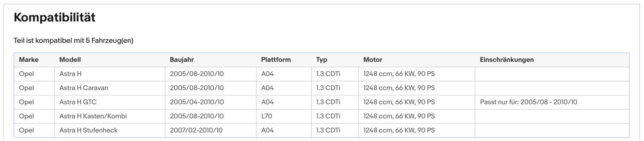Select the Astra H Kasten/Kombi cell
The height and width of the screenshot is (141, 644).
(x=110, y=116)
